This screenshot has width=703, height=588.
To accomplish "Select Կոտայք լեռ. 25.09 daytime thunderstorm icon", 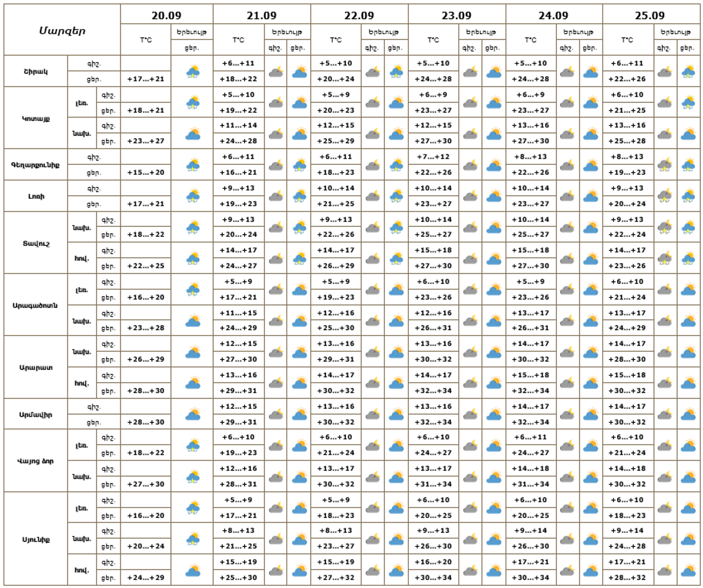I will point(688,103).
